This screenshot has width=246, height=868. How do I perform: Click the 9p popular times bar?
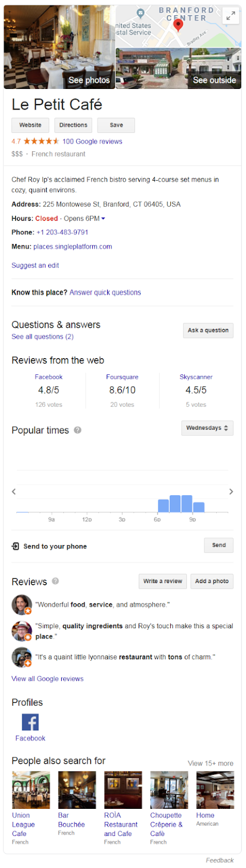click(x=199, y=507)
